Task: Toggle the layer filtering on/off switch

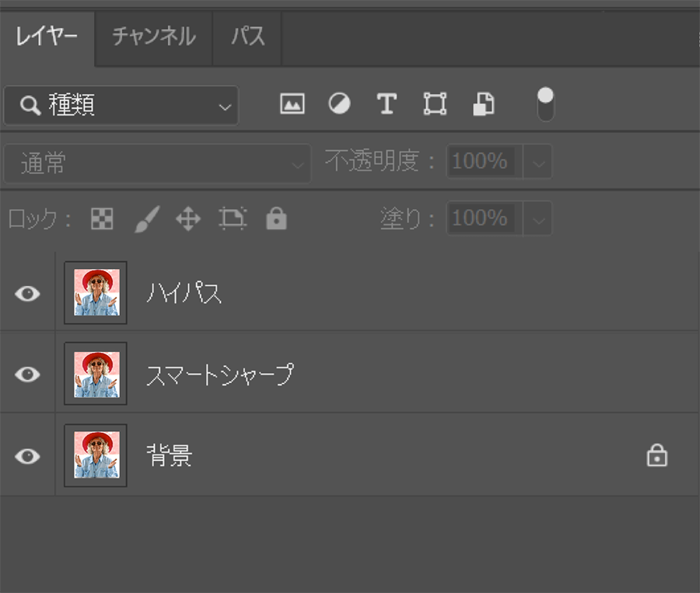Action: click(545, 104)
